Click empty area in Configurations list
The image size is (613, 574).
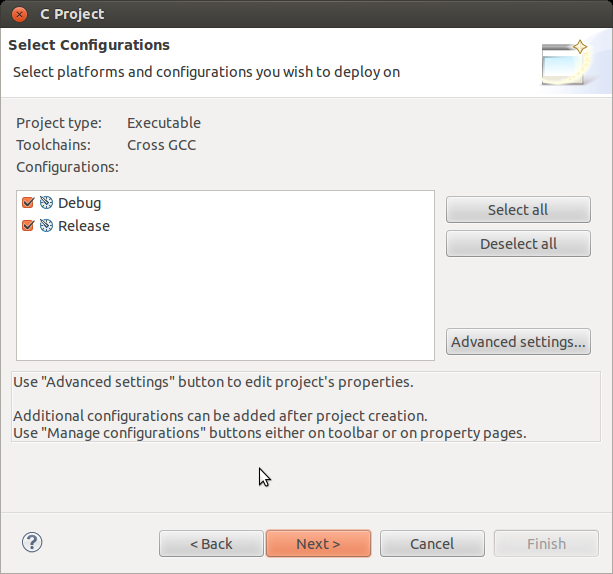point(225,300)
